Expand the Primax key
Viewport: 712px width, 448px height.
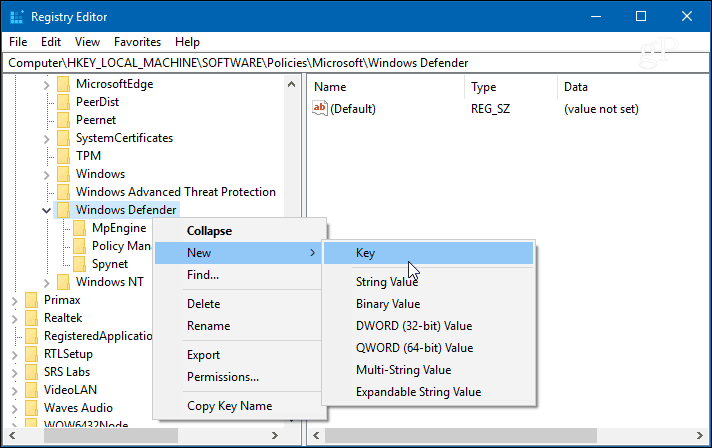(x=14, y=300)
